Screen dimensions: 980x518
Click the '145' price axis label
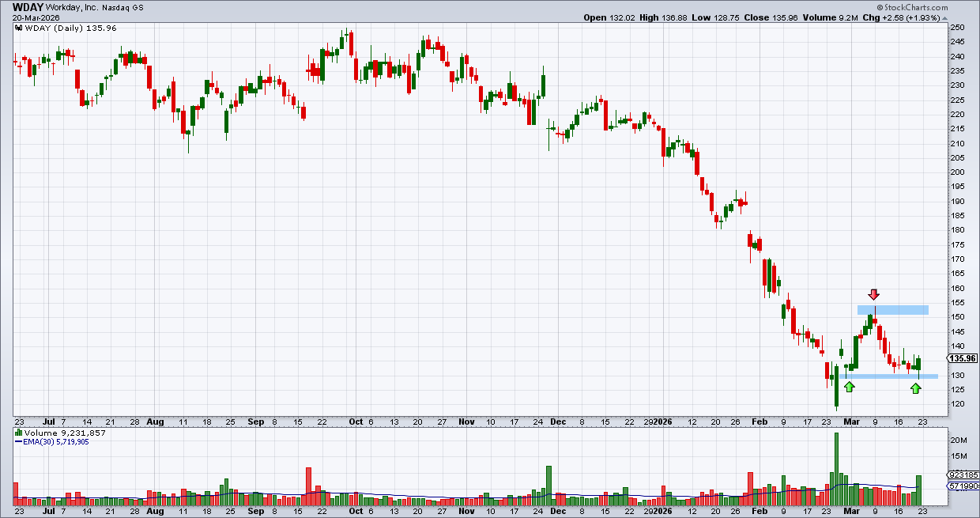click(x=956, y=331)
